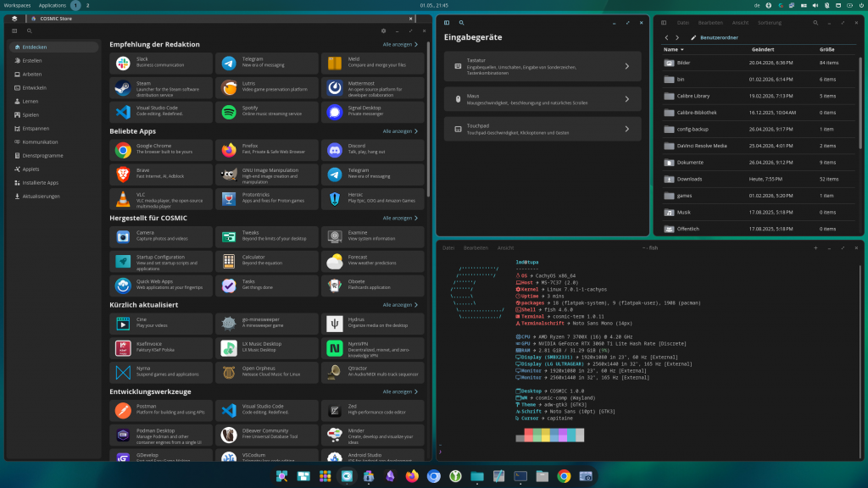
Task: Select GNU Image Manipulation Program card
Action: (x=266, y=175)
